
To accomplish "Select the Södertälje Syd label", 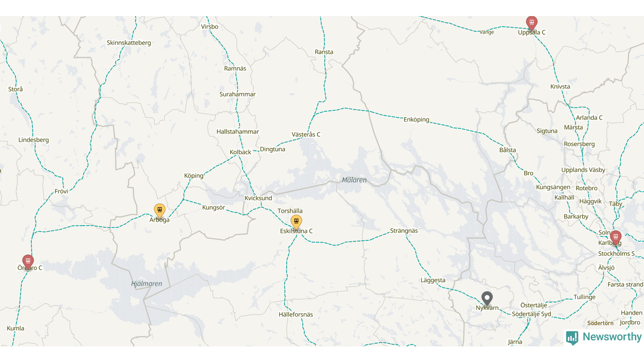I will coord(531,314).
